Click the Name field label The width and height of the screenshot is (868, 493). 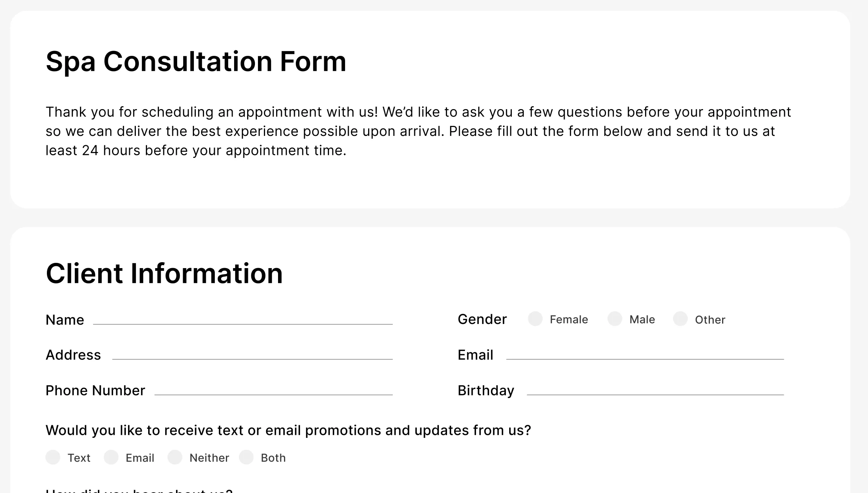tap(65, 319)
